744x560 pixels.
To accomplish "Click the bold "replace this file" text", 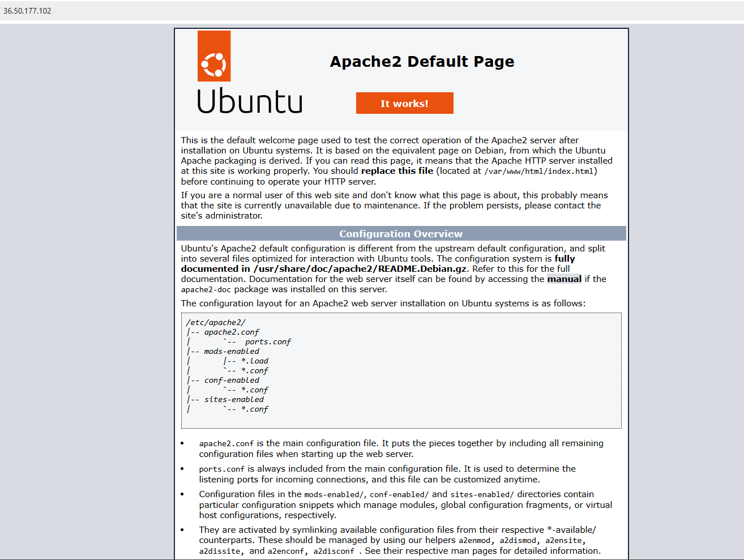I will pos(397,171).
